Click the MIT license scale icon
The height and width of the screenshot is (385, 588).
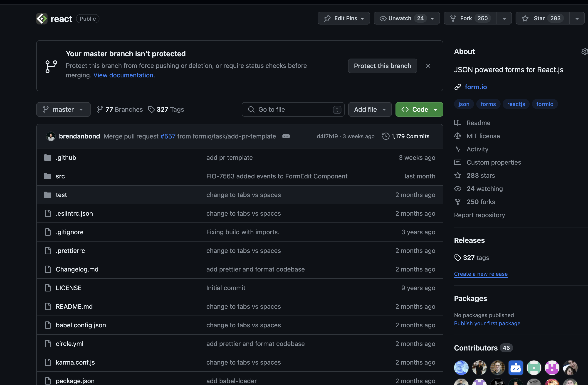pos(457,136)
